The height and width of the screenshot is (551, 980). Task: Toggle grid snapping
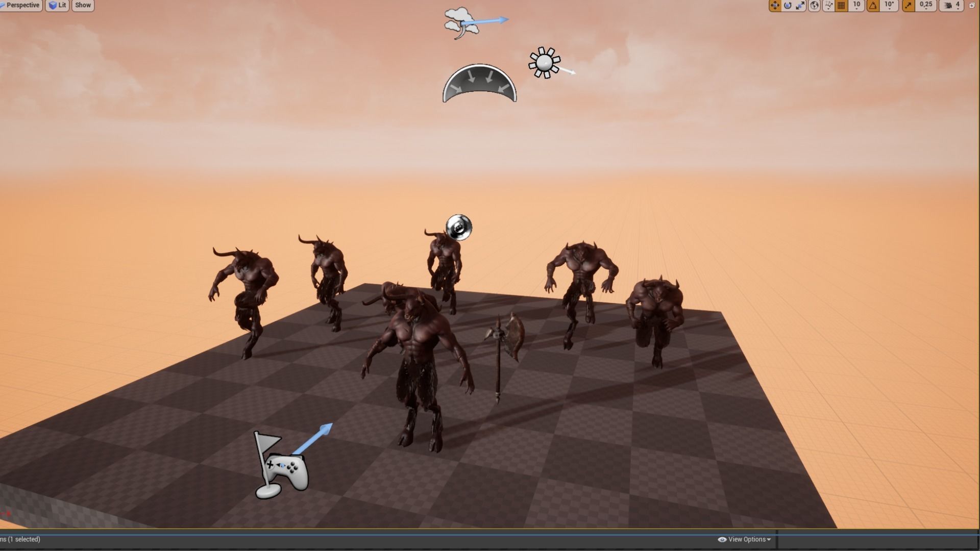pyautogui.click(x=842, y=6)
